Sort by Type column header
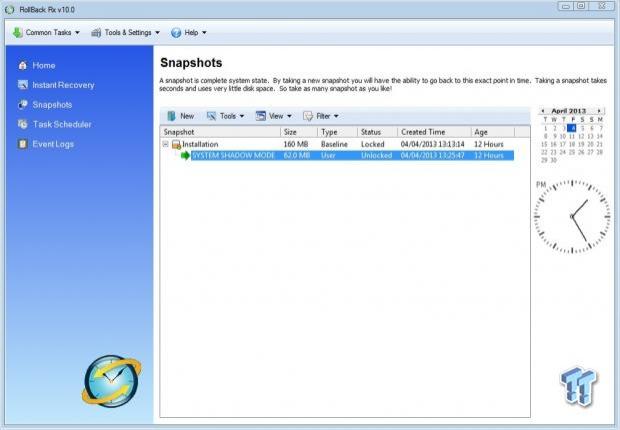 point(337,132)
